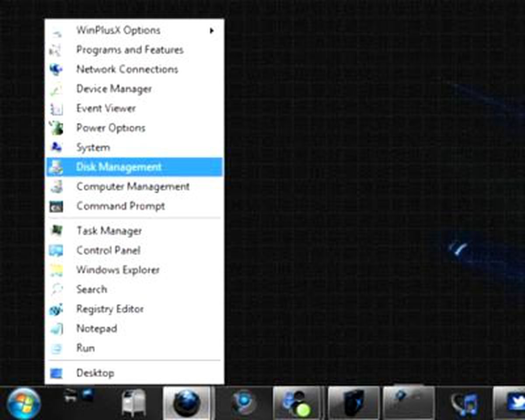Select Network Connections from the menu
This screenshot has width=525, height=420.
pos(134,69)
